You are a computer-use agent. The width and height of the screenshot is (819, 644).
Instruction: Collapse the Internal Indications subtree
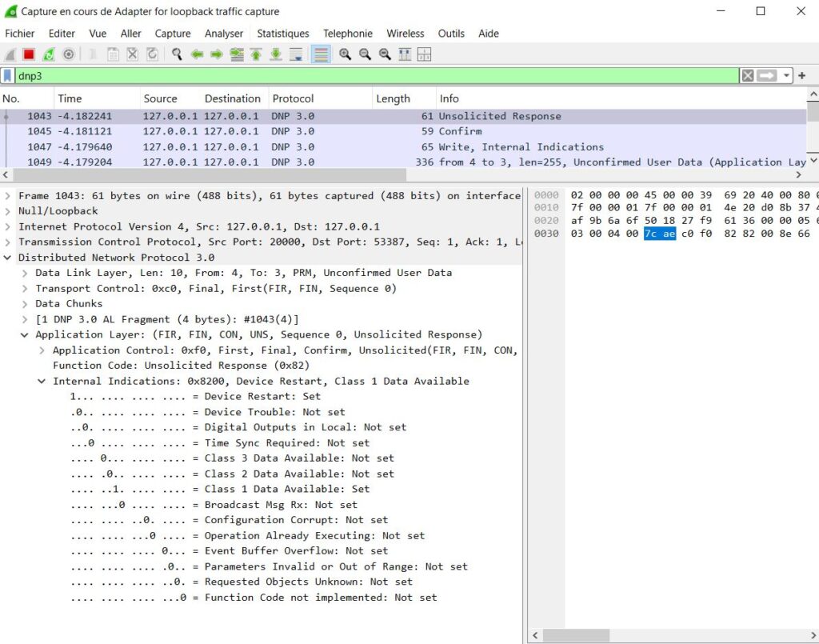click(x=42, y=381)
